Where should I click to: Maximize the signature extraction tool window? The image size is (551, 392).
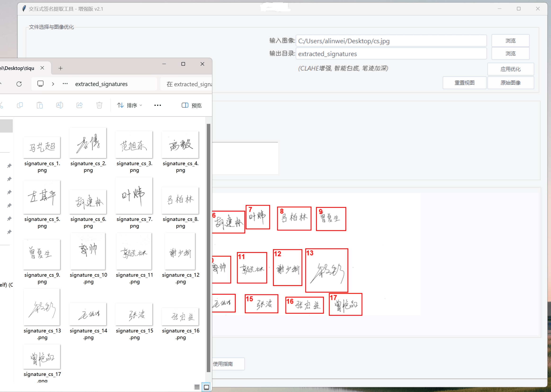pos(518,9)
